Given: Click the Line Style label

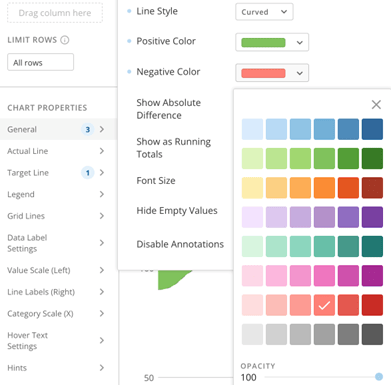Looking at the screenshot, I should (x=157, y=11).
